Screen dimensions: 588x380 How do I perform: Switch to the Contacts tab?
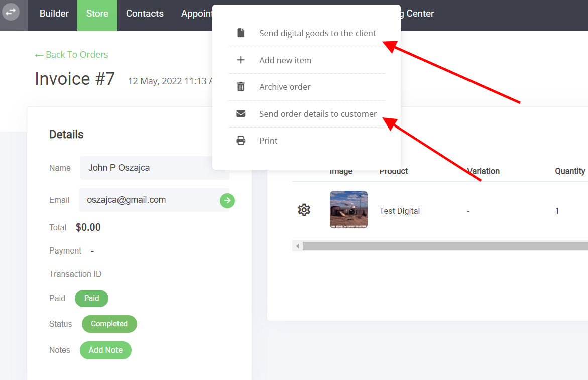pyautogui.click(x=145, y=14)
